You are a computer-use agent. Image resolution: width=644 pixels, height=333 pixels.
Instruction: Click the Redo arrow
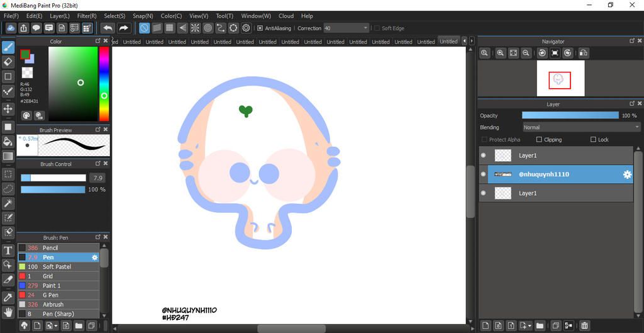point(123,28)
